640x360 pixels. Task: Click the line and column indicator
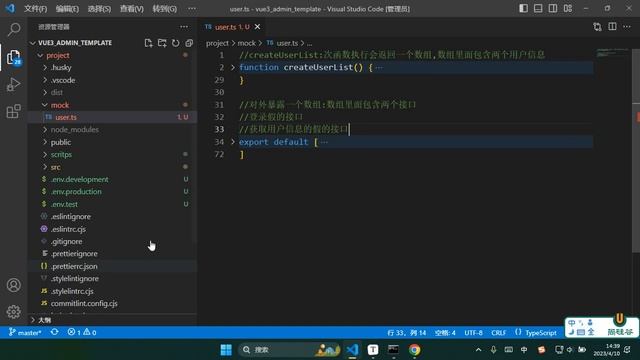point(407,333)
